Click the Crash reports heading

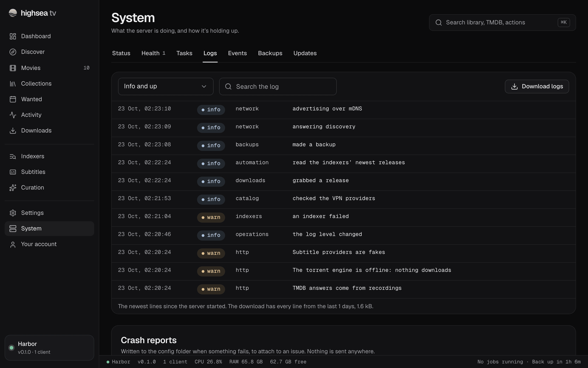click(x=149, y=340)
